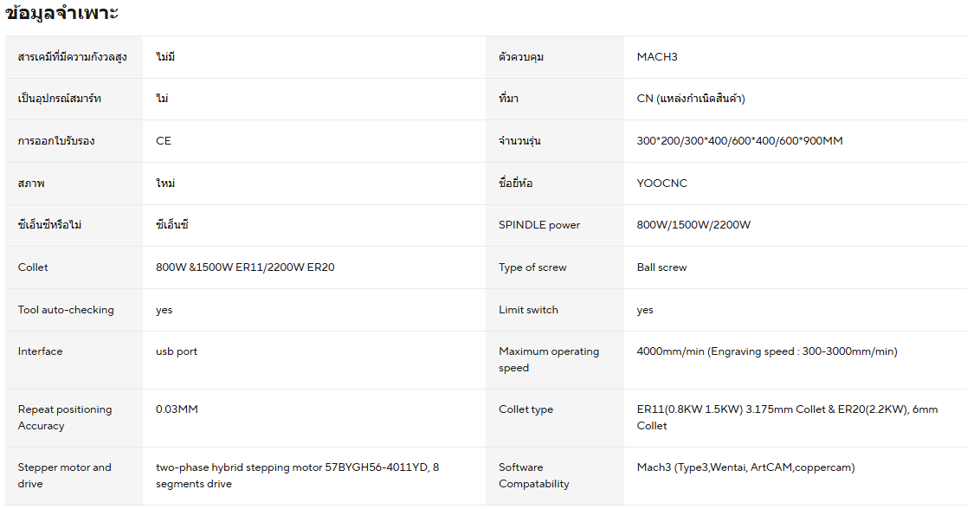Click the 4000mm/min engraving speed value

[766, 351]
